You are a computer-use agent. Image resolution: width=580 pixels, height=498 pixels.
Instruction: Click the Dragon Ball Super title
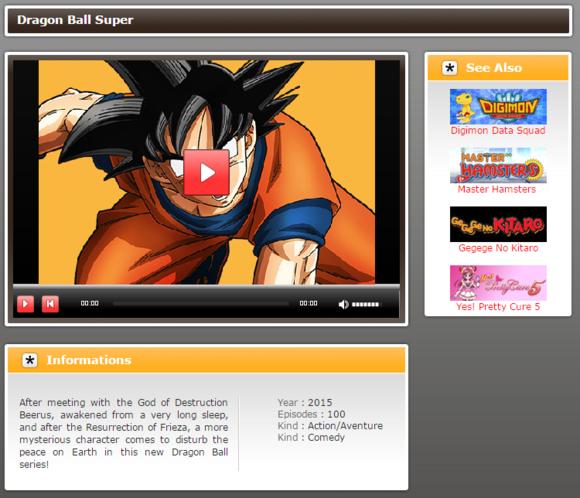coord(75,20)
